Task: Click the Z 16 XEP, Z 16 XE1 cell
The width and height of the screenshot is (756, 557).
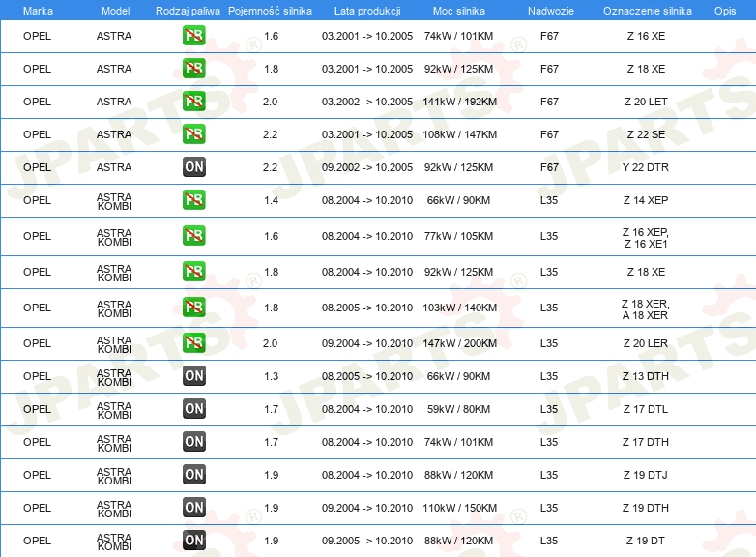Action: [x=646, y=238]
